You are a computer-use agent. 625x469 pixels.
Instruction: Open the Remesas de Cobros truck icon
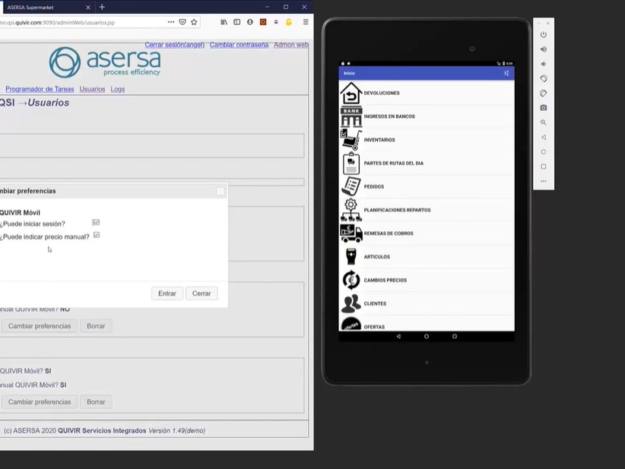click(x=350, y=233)
